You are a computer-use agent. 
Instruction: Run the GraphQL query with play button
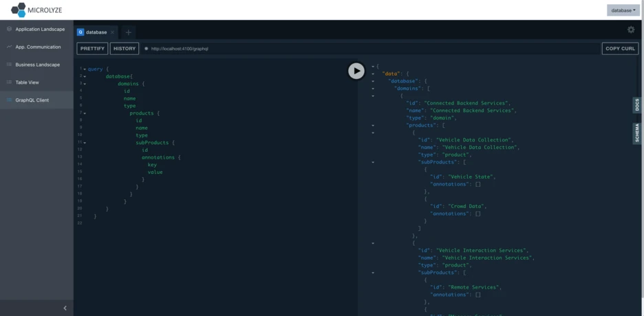tap(356, 70)
